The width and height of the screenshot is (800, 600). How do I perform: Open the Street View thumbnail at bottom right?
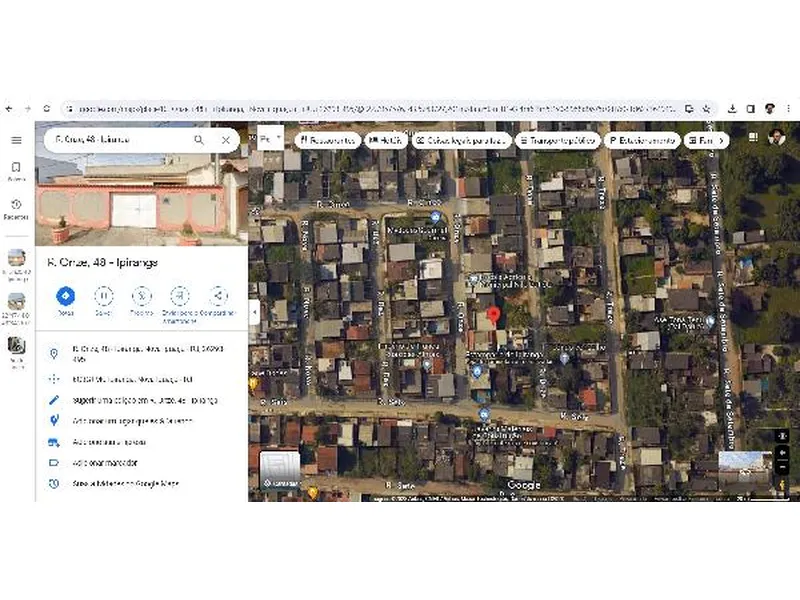coord(745,468)
